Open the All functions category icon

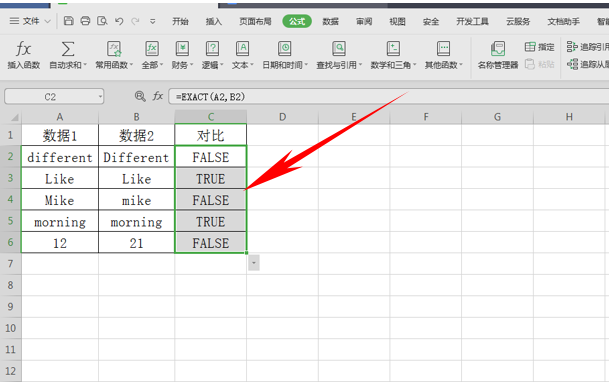152,49
